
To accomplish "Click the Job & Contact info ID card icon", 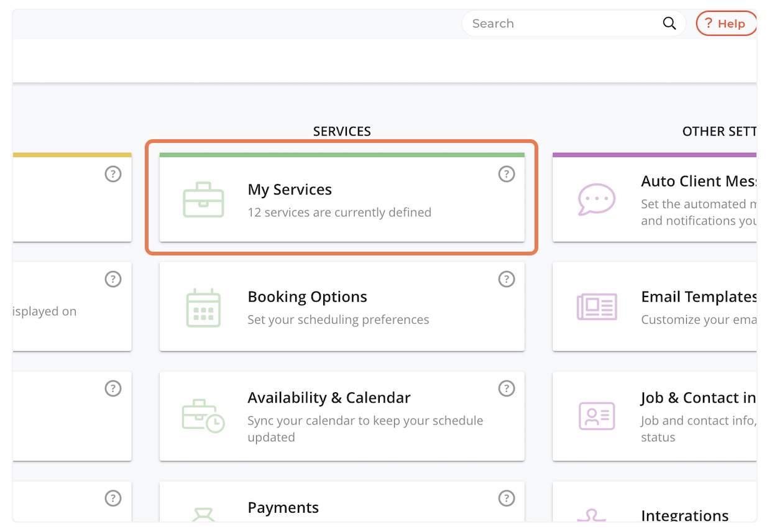I will coord(596,416).
